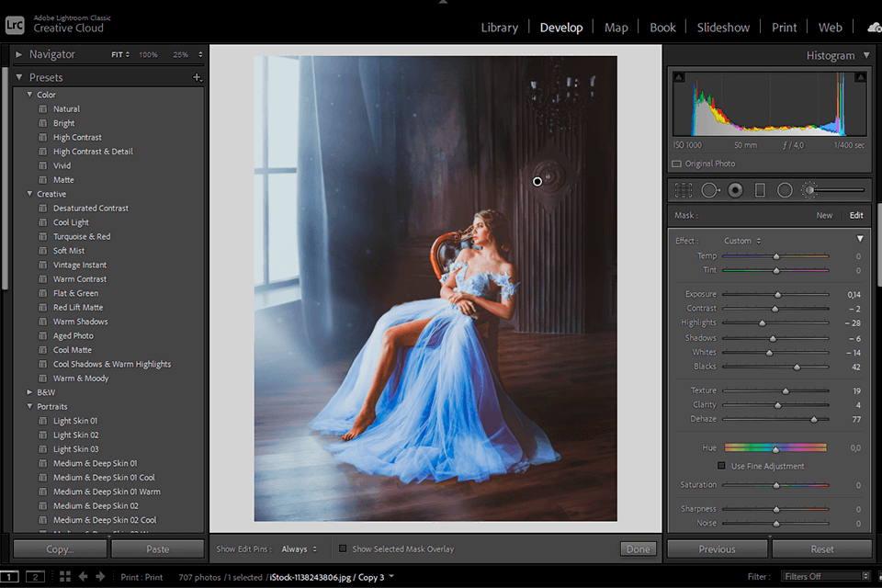Image resolution: width=882 pixels, height=588 pixels.
Task: Switch to grid view in filmstrip bar
Action: pos(64,577)
